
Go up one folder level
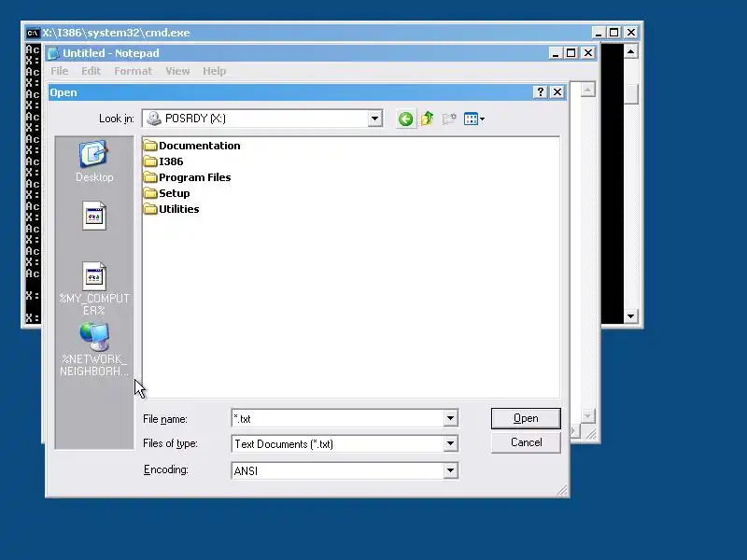(428, 119)
